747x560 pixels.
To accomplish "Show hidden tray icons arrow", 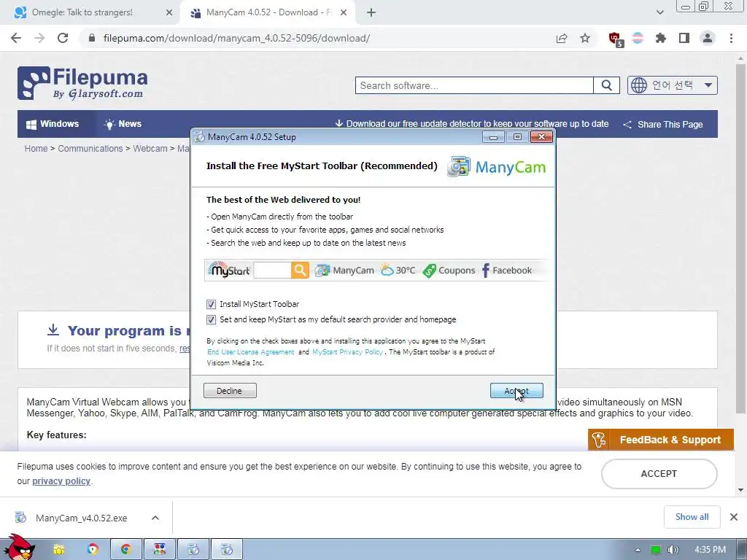I will tap(638, 551).
